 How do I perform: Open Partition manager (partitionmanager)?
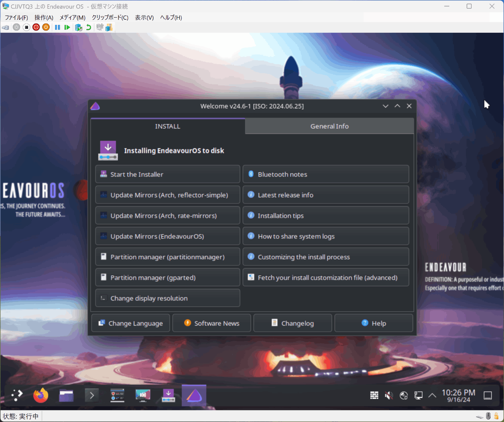[168, 257]
